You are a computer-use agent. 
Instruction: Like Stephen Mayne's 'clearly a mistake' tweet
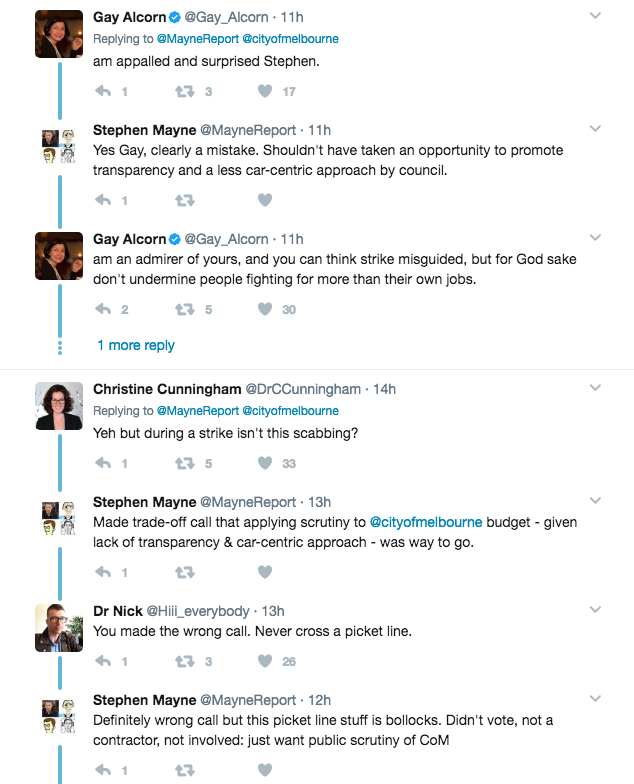pyautogui.click(x=265, y=200)
